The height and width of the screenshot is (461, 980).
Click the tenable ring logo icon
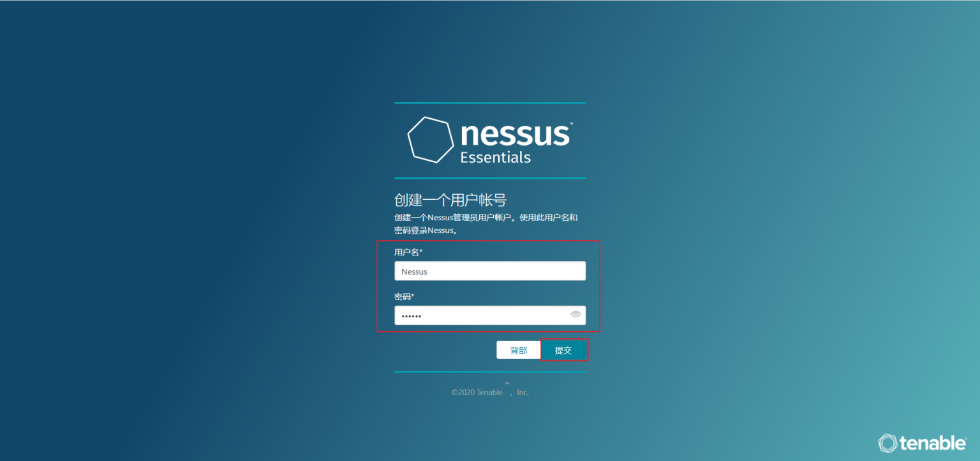[x=887, y=443]
